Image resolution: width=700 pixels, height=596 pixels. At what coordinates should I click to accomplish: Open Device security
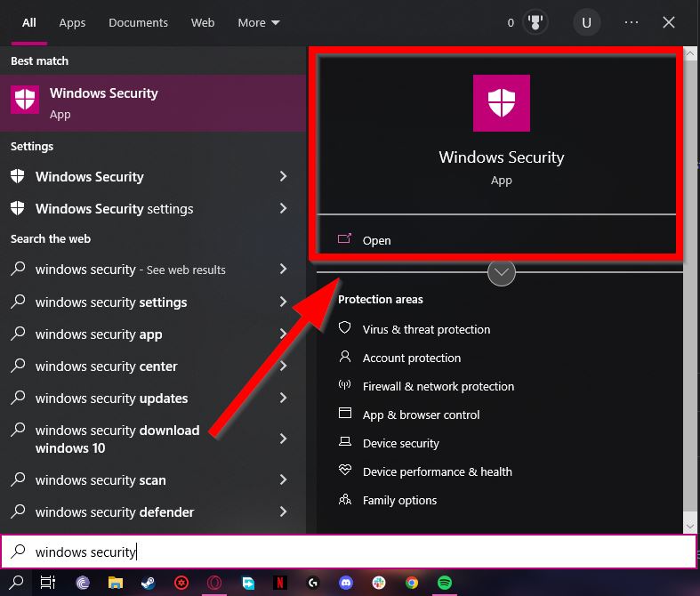pyautogui.click(x=401, y=443)
